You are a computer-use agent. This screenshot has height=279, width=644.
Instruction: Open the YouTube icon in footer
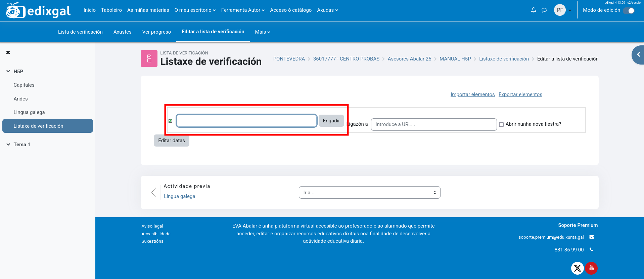[591, 268]
